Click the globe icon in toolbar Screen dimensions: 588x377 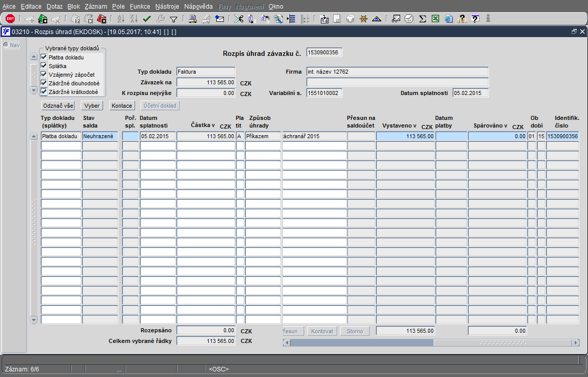350,18
